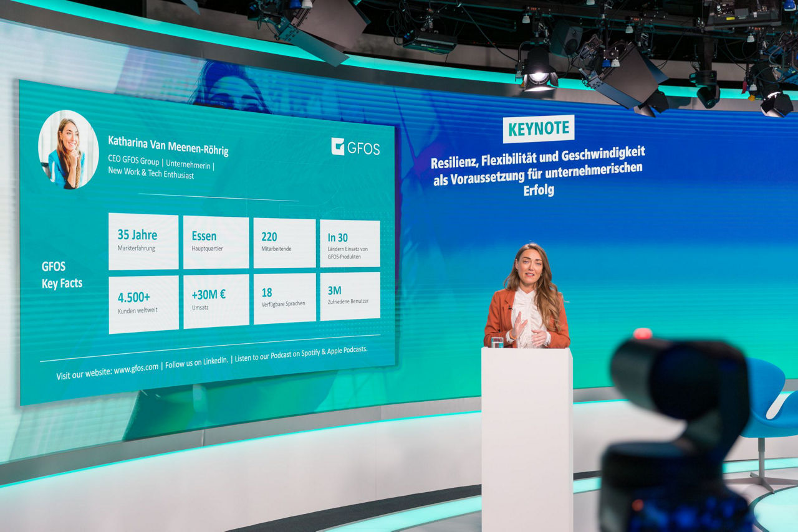Click the KEYNOTE label
The width and height of the screenshot is (798, 532).
click(x=539, y=129)
